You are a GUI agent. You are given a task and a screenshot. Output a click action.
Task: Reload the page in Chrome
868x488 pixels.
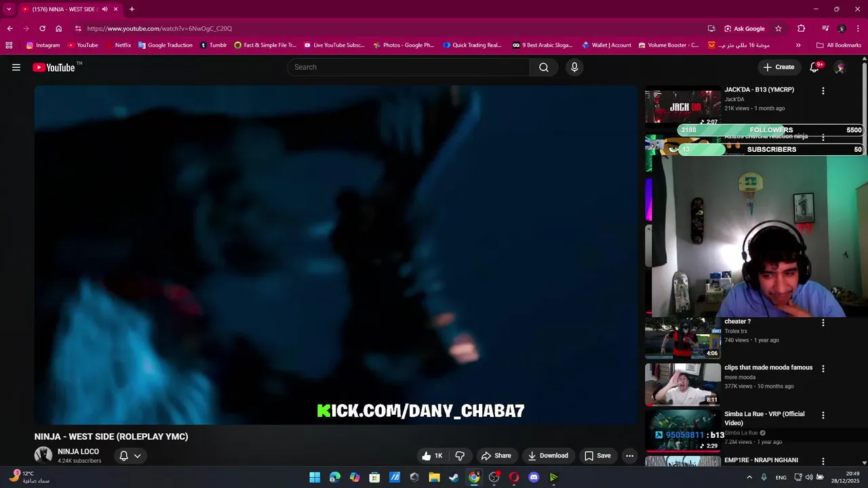click(42, 28)
